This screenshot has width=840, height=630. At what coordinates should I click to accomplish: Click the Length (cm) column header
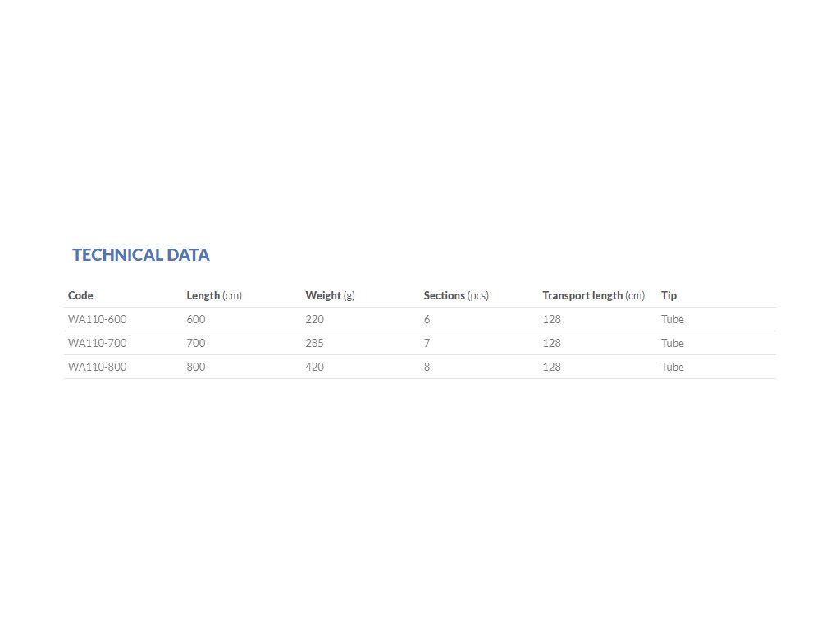click(x=214, y=295)
